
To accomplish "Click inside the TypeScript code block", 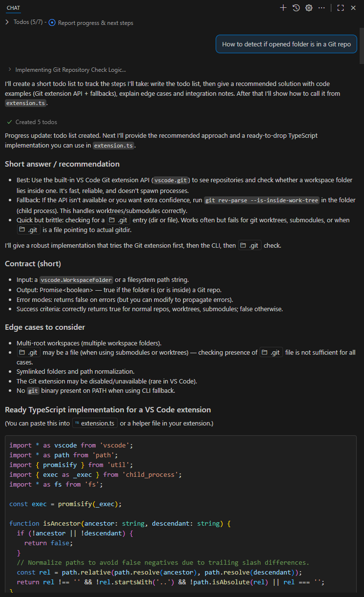I will 181,513.
